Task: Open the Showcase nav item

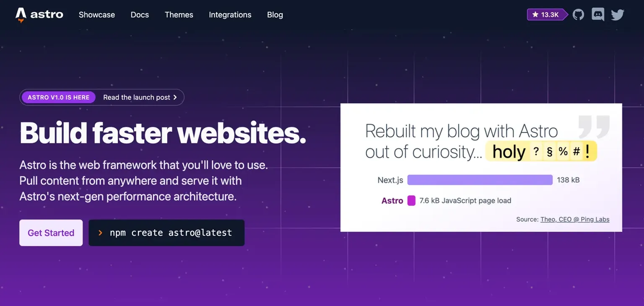Action: click(x=97, y=15)
